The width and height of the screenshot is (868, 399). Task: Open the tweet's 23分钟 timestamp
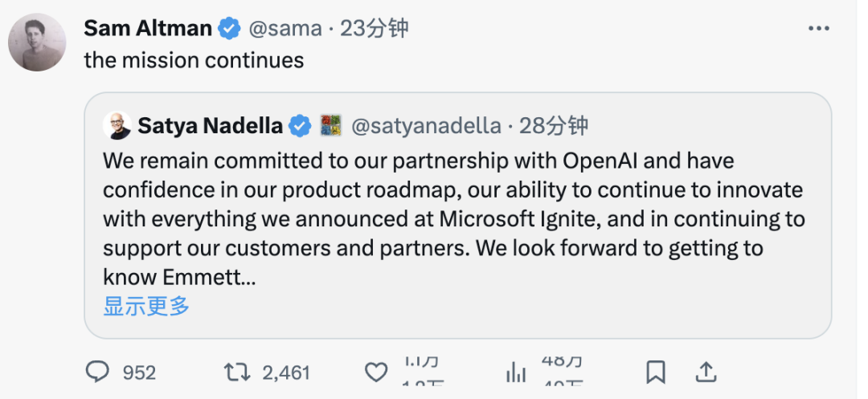[375, 29]
